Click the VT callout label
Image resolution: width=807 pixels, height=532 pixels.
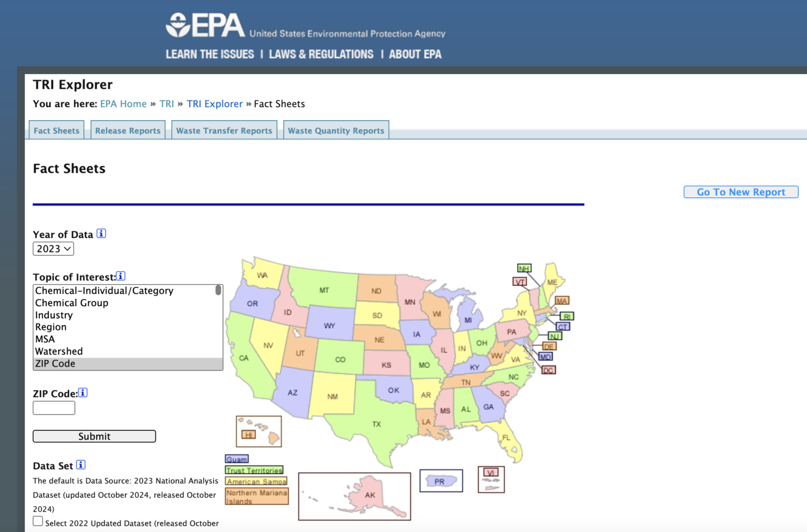520,282
